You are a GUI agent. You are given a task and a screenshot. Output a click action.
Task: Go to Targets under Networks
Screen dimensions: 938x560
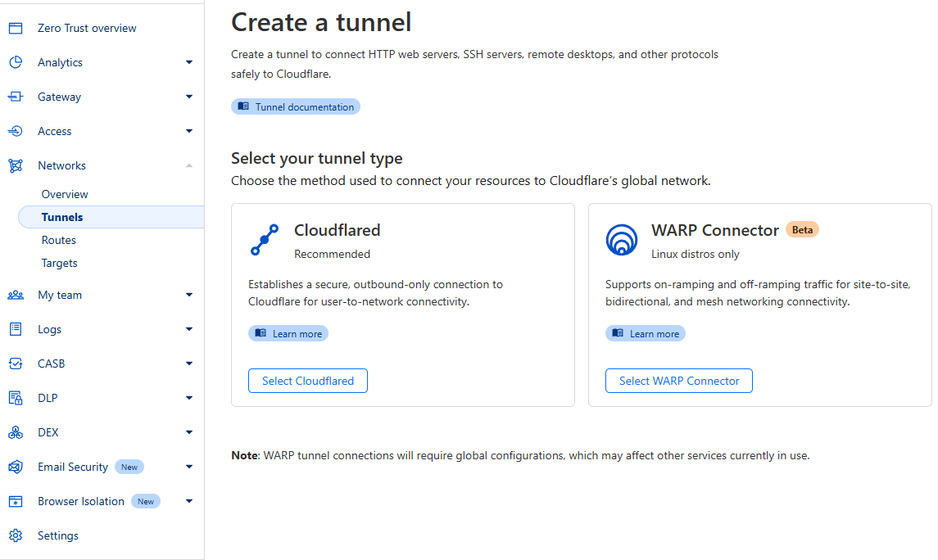point(60,264)
